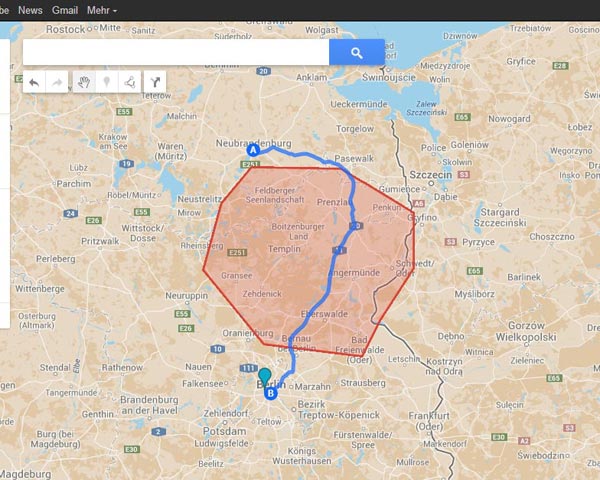This screenshot has height=480, width=600.
Task: Click the Waren (Müritz) label
Action: (x=171, y=151)
